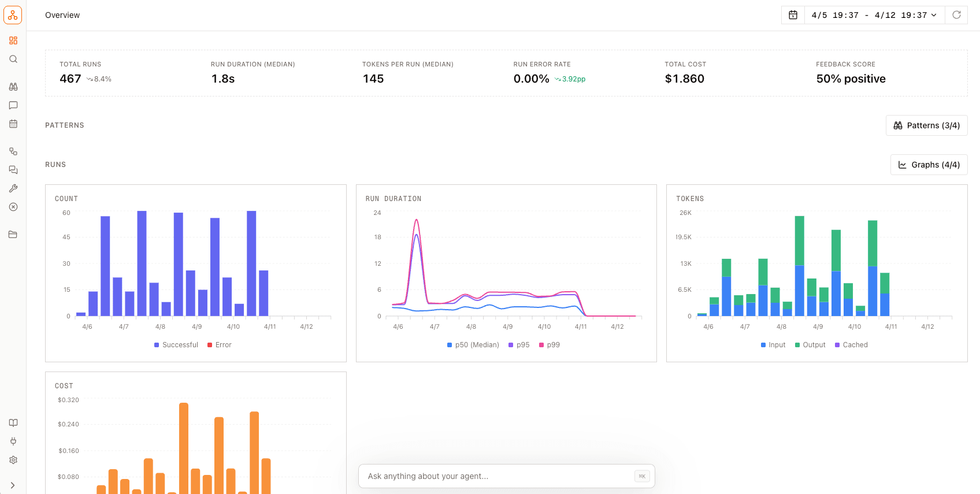Viewport: 980px width, 494px height.
Task: Select the dashboard overview grid sidebar item
Action: coord(13,40)
